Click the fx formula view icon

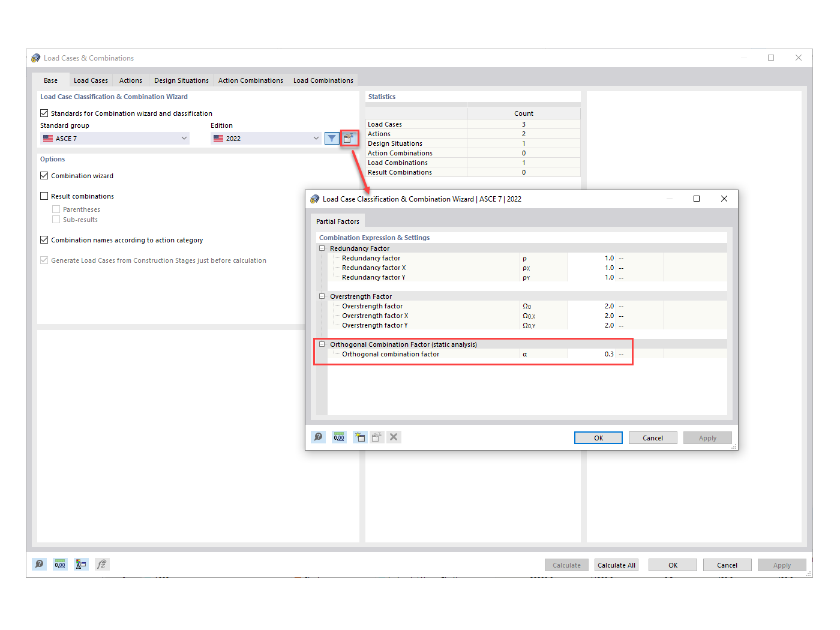click(x=102, y=564)
